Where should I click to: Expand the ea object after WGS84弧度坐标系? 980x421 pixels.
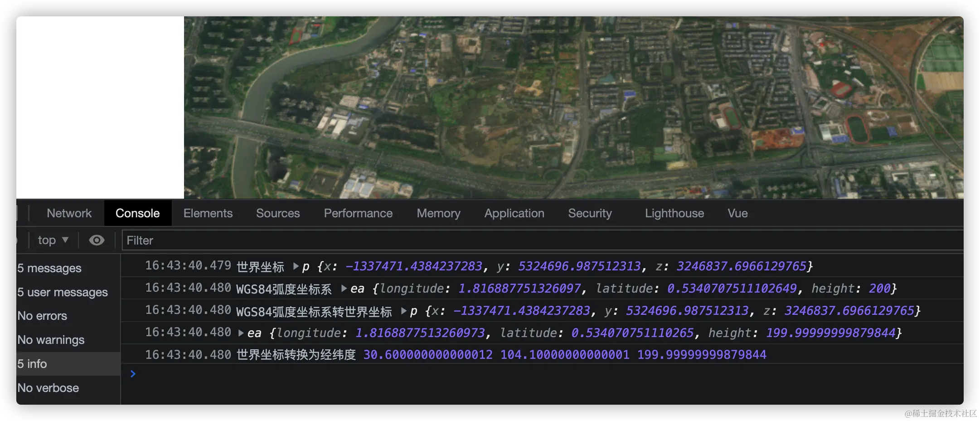click(x=344, y=289)
